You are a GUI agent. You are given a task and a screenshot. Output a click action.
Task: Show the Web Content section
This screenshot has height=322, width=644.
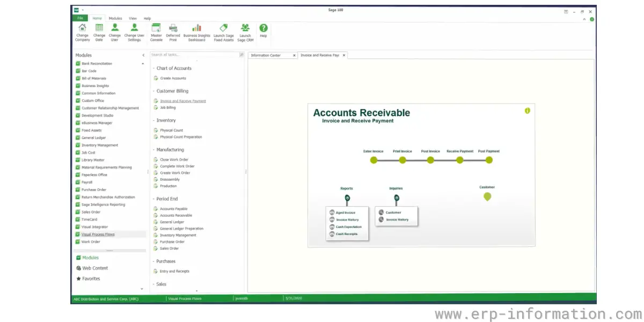pos(92,268)
